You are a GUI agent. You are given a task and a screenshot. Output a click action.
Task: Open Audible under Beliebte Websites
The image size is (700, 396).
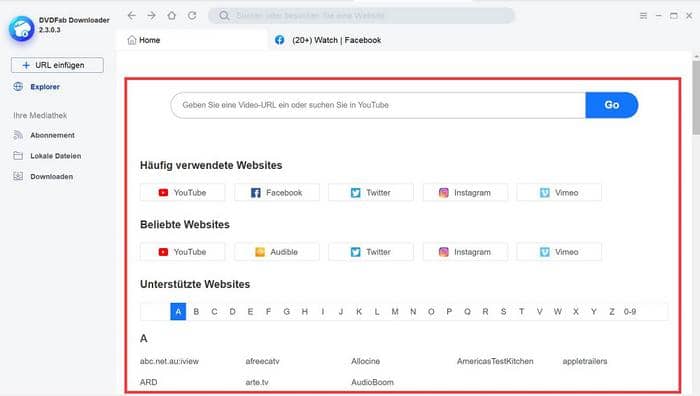(277, 252)
